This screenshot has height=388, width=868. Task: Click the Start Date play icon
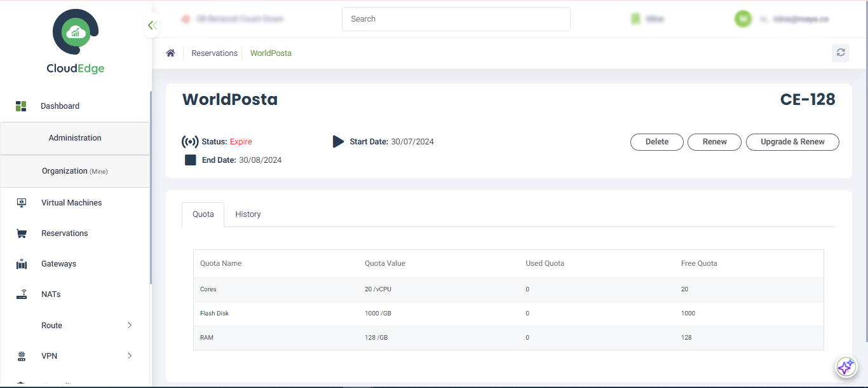(339, 142)
